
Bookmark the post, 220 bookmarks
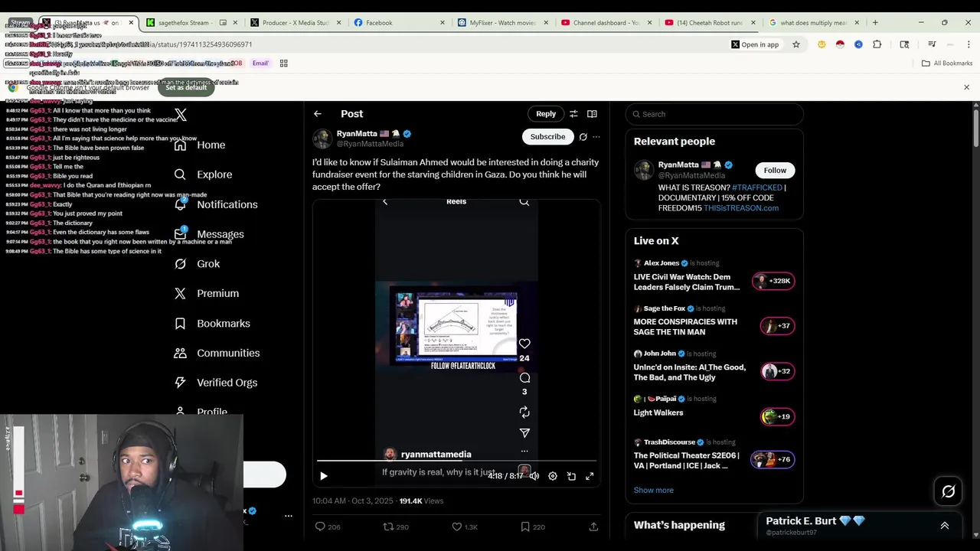click(x=532, y=527)
